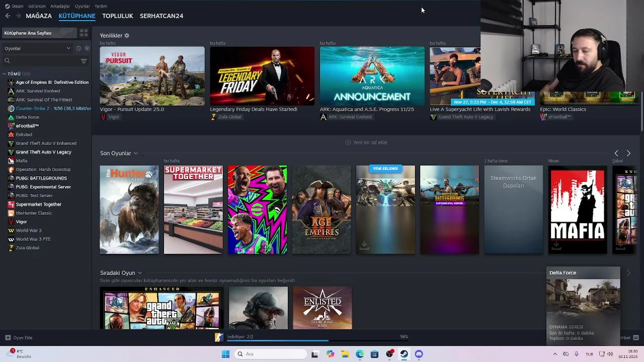Click Oyun Ekle button
644x362 pixels.
pyautogui.click(x=19, y=338)
